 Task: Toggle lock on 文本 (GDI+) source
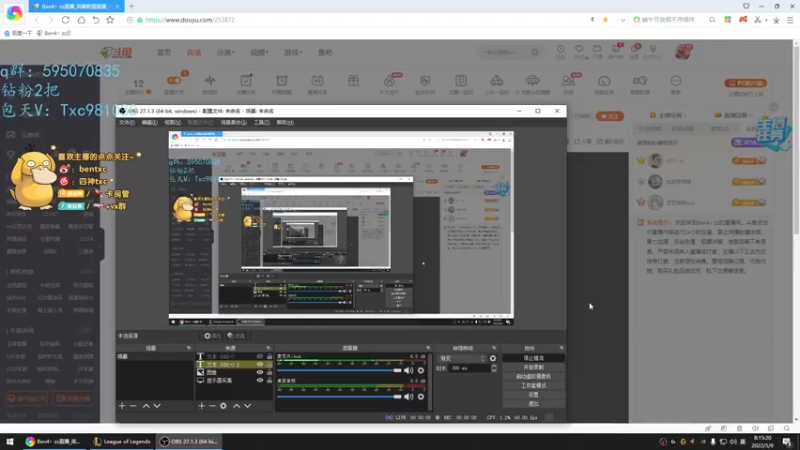269,357
